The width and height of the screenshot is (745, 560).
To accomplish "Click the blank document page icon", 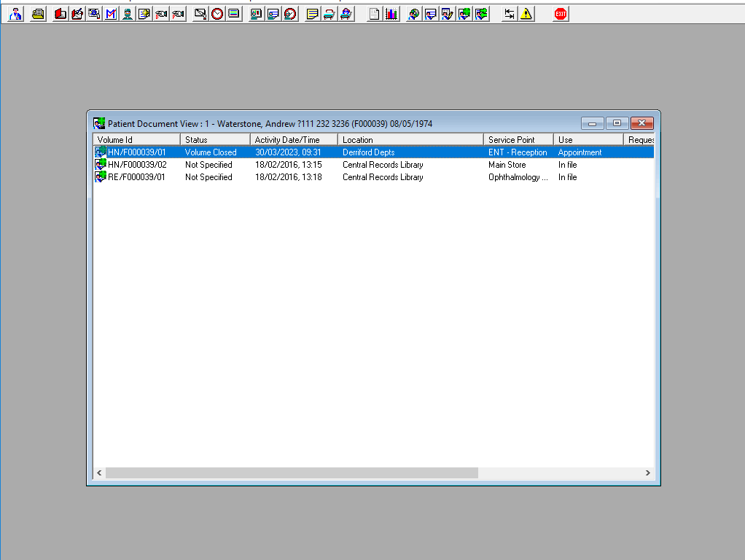I will tap(375, 14).
